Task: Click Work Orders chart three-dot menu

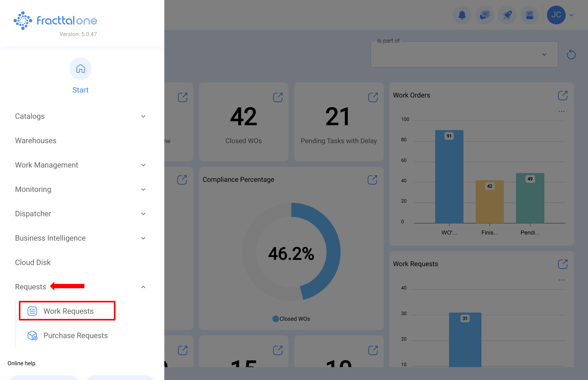Action: pyautogui.click(x=561, y=111)
